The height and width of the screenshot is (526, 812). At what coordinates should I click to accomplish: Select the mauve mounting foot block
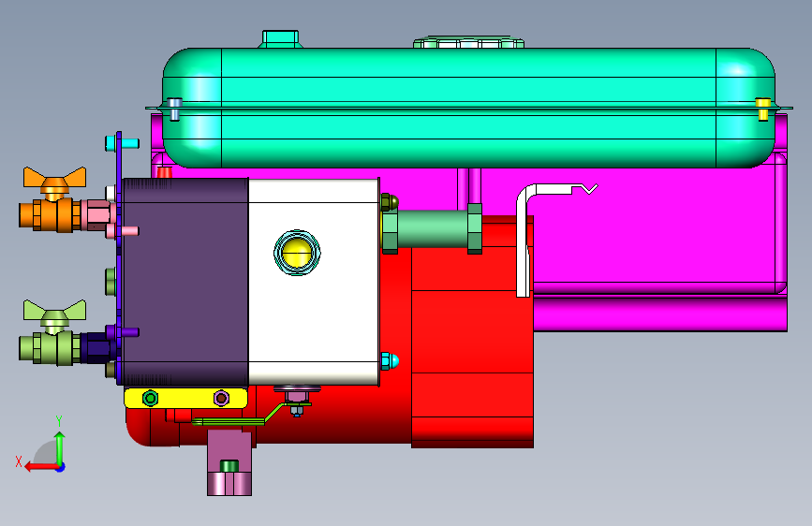[x=229, y=463]
